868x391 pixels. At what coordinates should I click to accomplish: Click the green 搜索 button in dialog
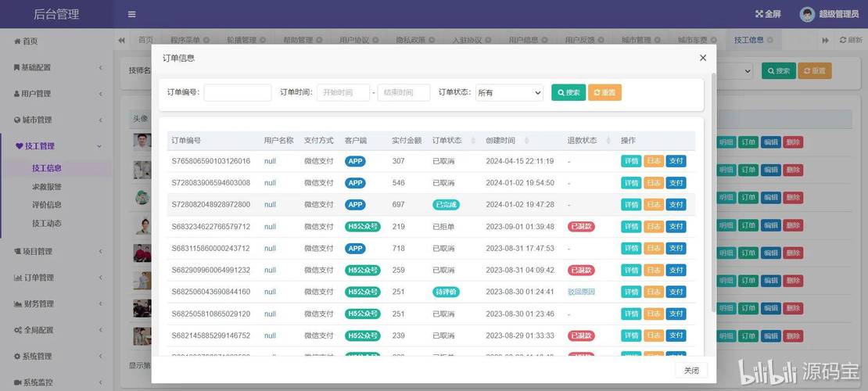(569, 92)
